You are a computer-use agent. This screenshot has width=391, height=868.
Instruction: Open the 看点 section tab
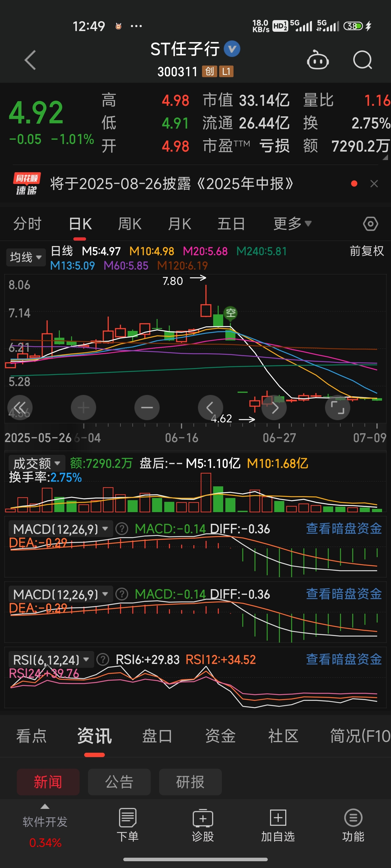(31, 736)
